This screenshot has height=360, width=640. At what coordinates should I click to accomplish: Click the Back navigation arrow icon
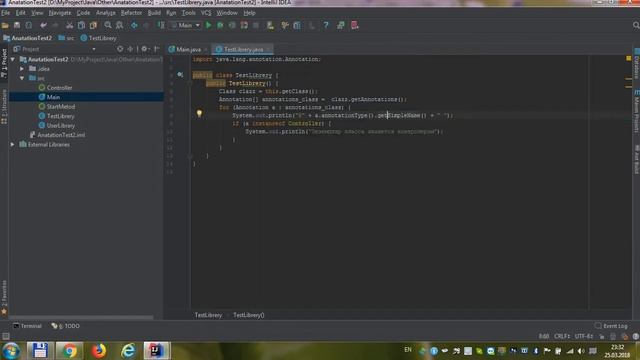click(134, 25)
